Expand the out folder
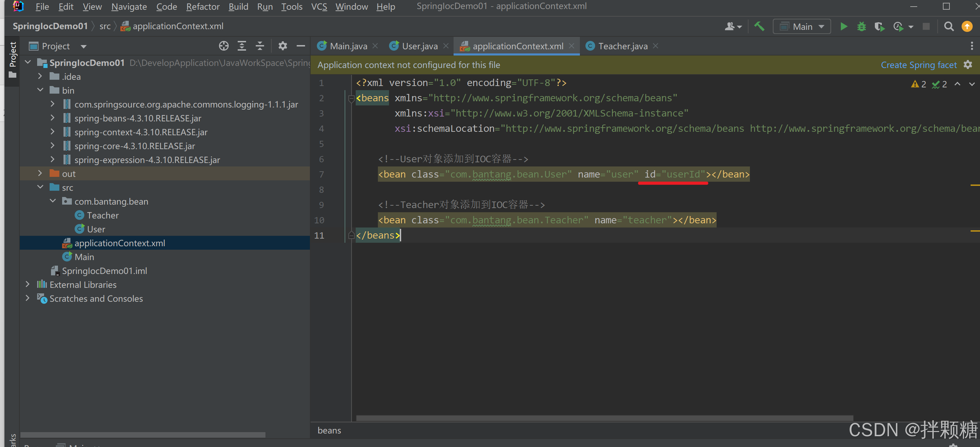 point(40,174)
